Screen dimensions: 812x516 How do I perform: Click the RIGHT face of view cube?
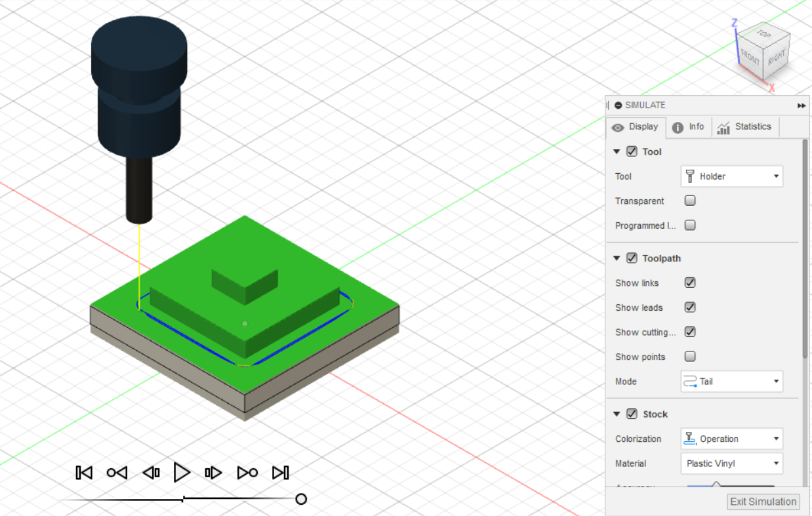point(777,59)
